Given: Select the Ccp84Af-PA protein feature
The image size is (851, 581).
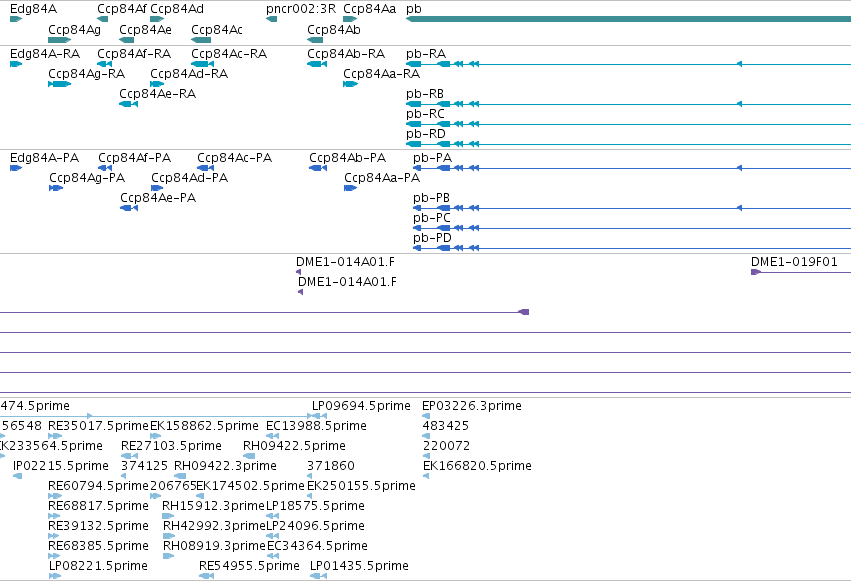Looking at the screenshot, I should [105, 168].
